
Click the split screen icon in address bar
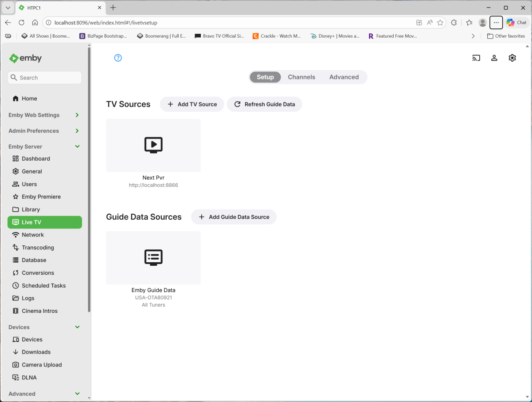(419, 23)
